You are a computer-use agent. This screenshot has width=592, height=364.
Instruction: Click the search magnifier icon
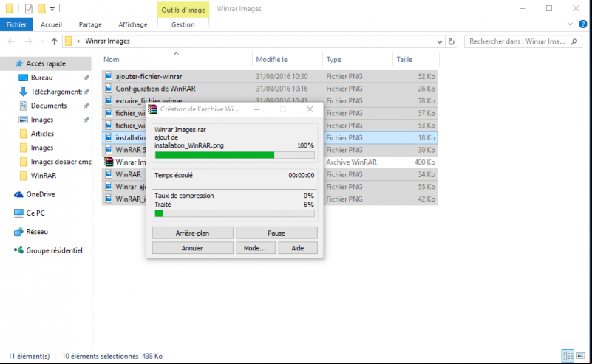click(x=574, y=41)
